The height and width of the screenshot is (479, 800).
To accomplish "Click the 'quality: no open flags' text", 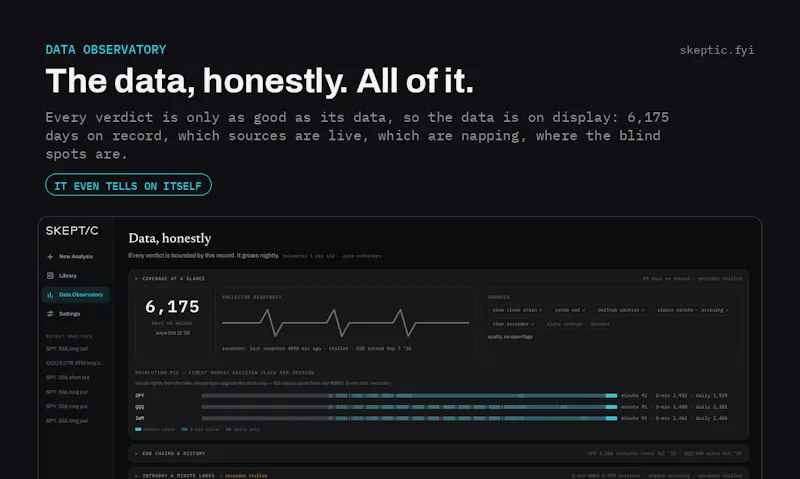I will tap(510, 337).
